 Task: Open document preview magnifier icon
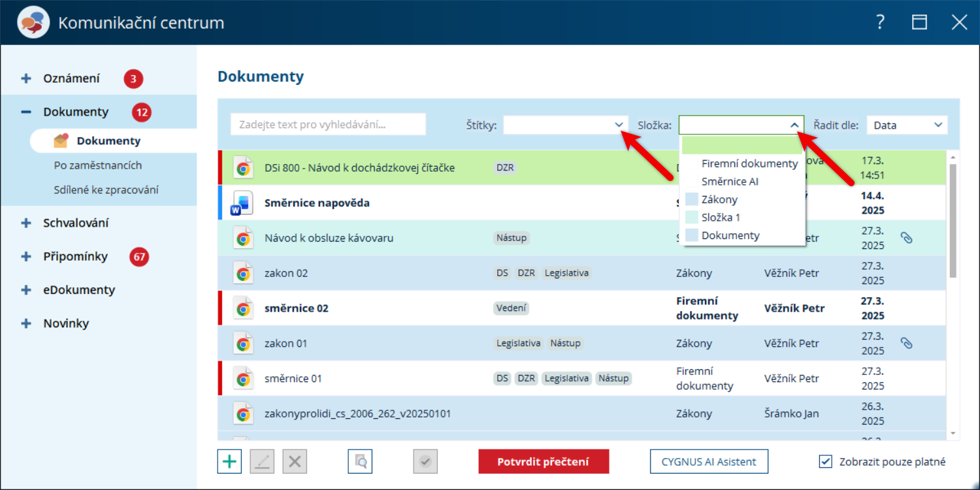(x=360, y=461)
